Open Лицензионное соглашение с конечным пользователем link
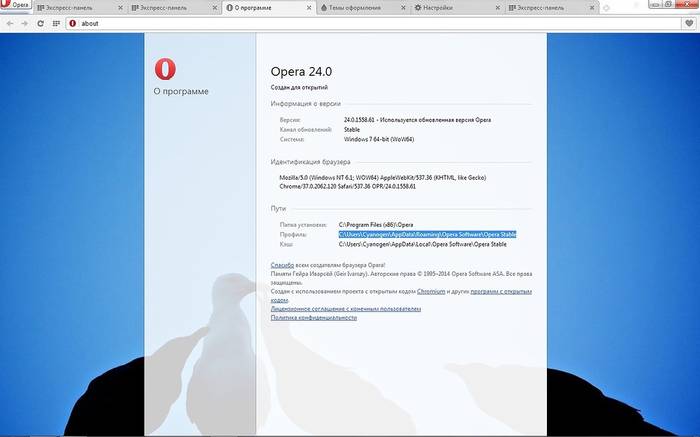This screenshot has width=700, height=437. (x=345, y=309)
